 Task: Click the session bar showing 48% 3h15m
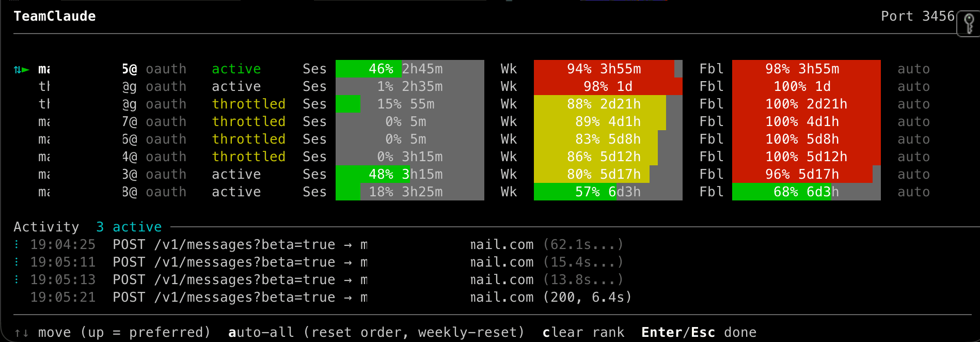click(410, 174)
